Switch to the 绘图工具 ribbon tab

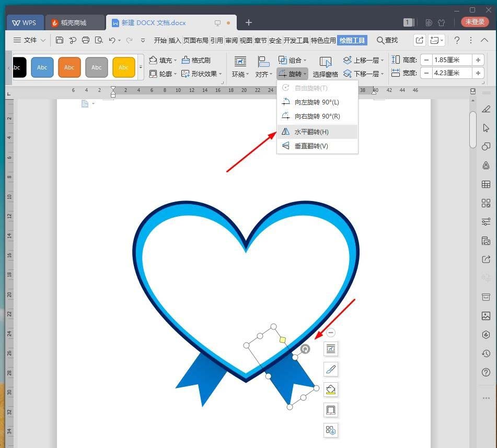click(352, 40)
